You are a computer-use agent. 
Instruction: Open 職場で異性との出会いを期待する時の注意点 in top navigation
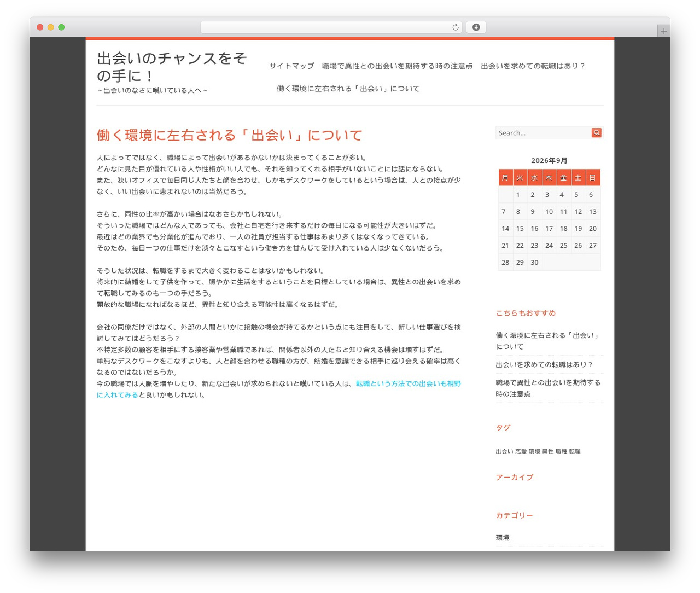click(x=397, y=66)
